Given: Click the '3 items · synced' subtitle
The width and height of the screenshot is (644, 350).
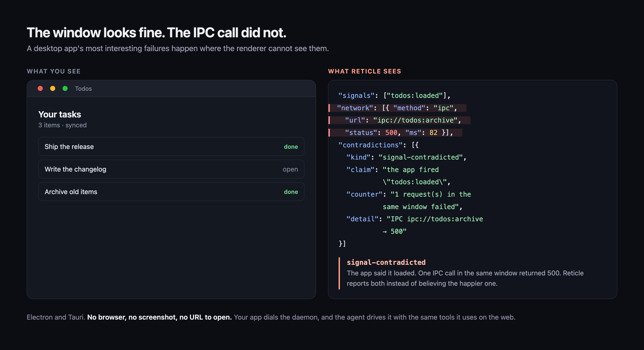Looking at the screenshot, I should (x=62, y=125).
